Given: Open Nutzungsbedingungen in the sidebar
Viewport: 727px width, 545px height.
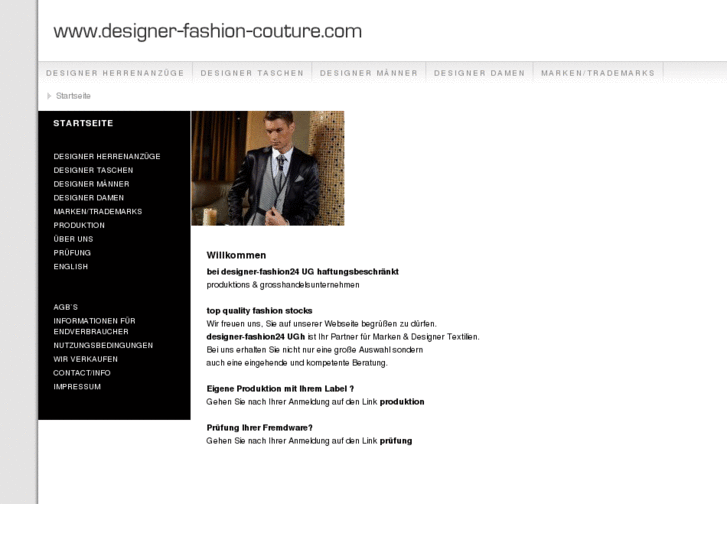Looking at the screenshot, I should 103,346.
